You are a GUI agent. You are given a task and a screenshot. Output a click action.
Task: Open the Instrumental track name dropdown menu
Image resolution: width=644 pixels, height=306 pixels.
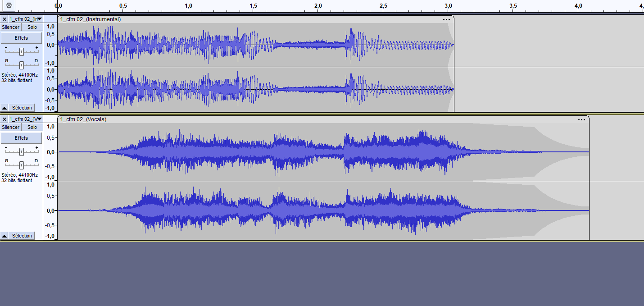[x=26, y=19]
